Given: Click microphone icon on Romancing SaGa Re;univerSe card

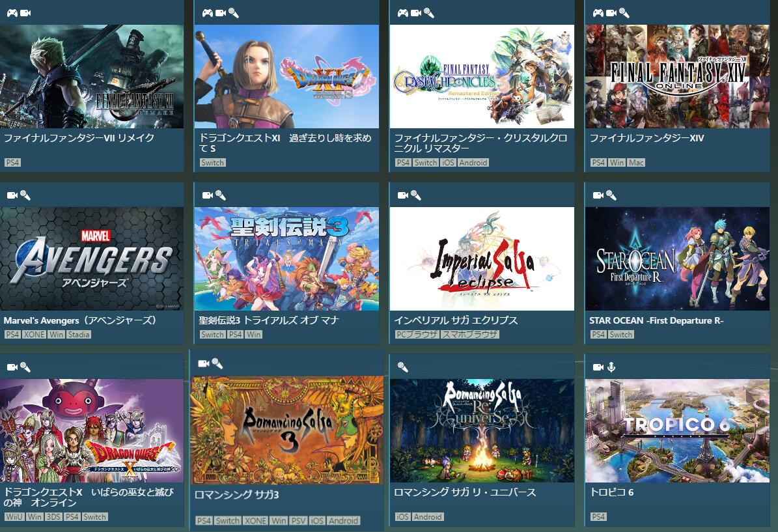Looking at the screenshot, I should (x=403, y=367).
